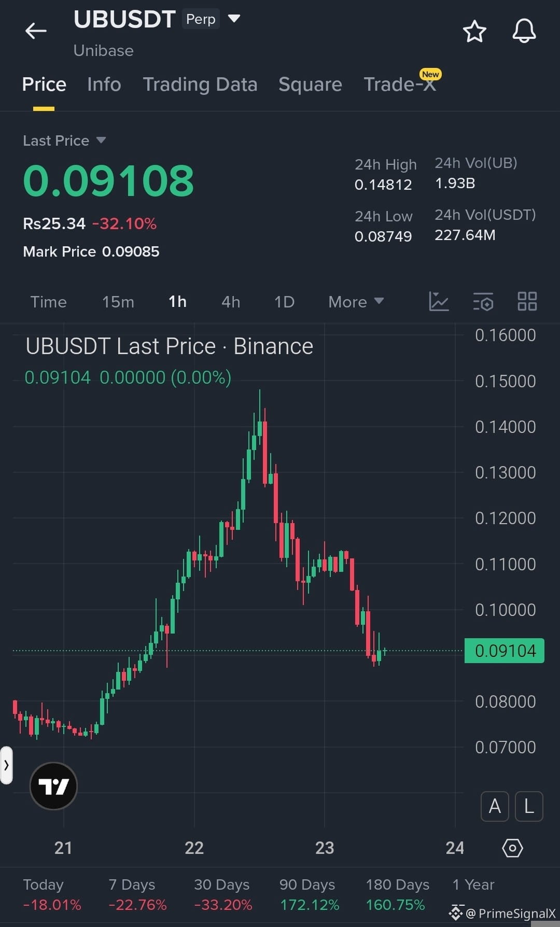Open chart indicators line-graph icon

(439, 301)
